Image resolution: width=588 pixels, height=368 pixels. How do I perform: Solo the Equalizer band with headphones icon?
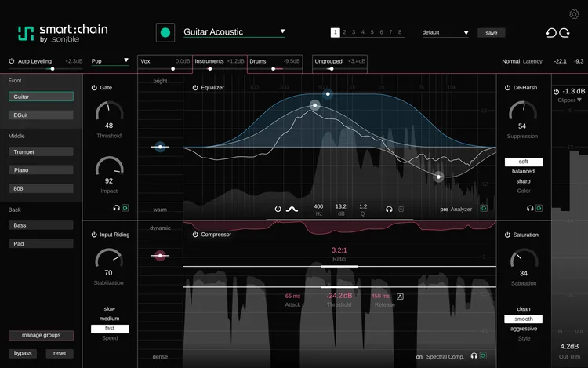(x=389, y=210)
